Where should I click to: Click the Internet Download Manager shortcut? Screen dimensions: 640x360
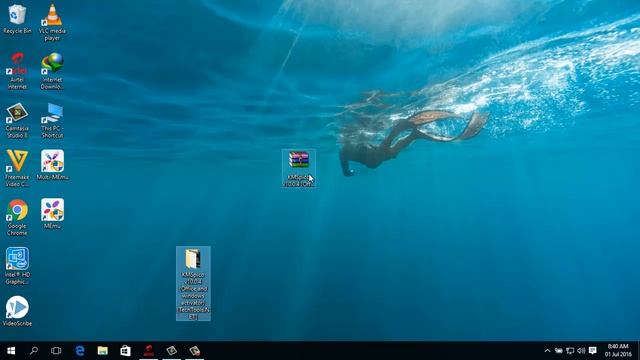52,71
